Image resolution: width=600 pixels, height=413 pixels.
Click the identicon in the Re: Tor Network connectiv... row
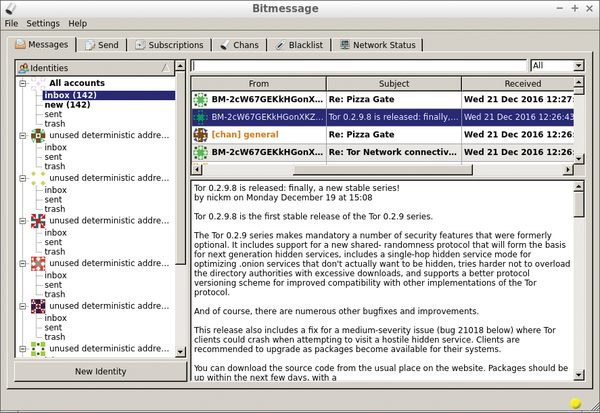click(200, 152)
